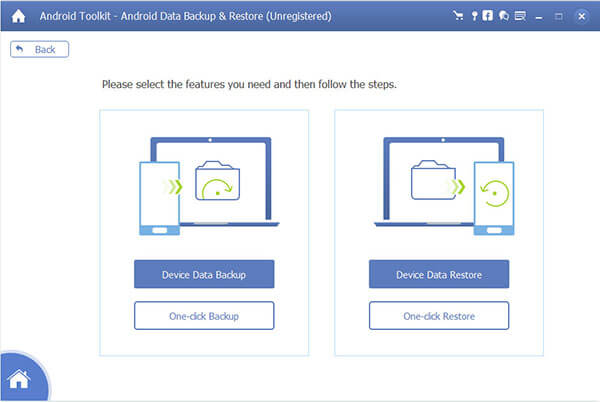Image resolution: width=600 pixels, height=402 pixels.
Task: Go back using the Back button
Action: [x=39, y=49]
